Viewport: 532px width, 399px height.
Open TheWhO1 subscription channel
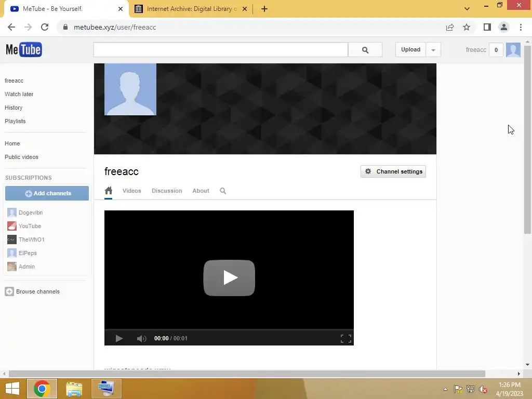click(32, 240)
